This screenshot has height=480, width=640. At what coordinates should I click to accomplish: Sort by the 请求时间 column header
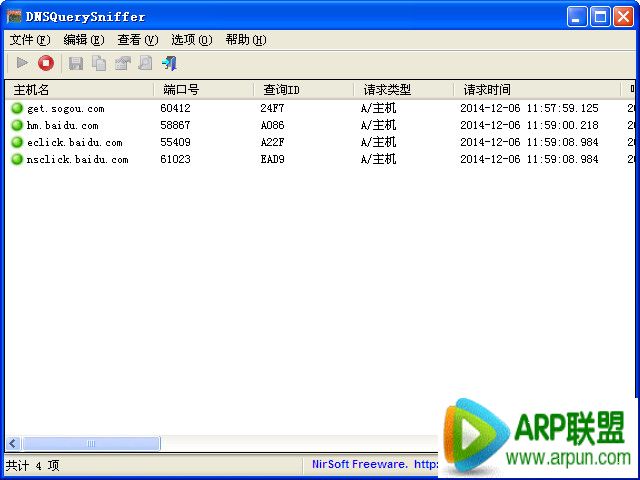(x=537, y=89)
